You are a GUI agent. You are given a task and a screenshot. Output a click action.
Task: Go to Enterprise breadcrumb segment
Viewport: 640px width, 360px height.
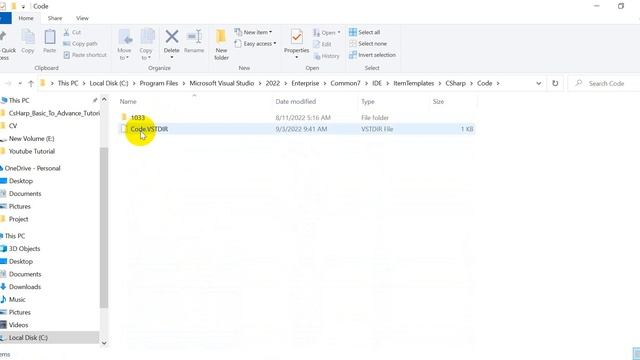point(305,83)
